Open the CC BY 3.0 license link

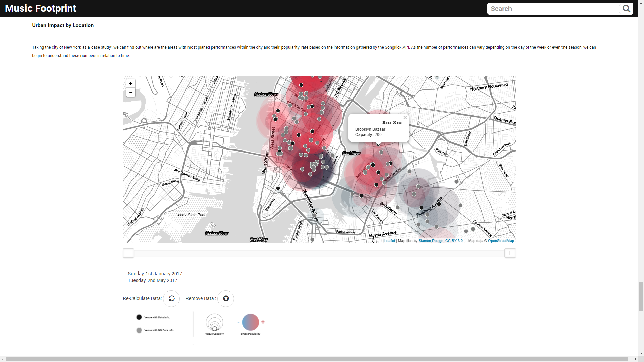(454, 241)
